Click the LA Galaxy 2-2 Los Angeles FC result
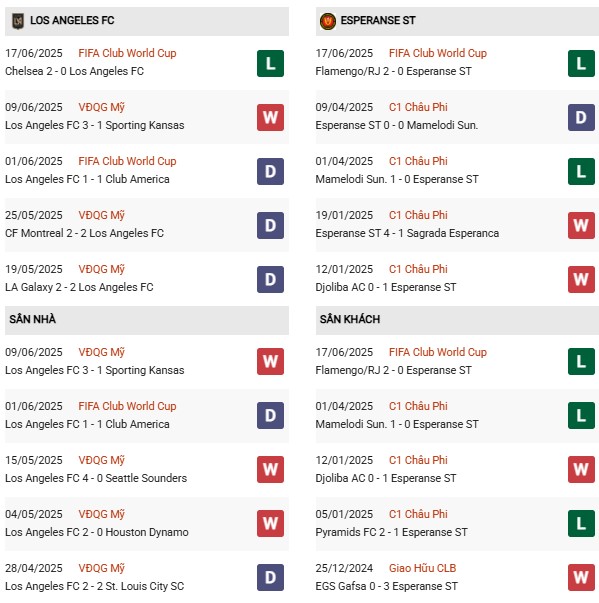599x603 pixels. click(x=79, y=287)
